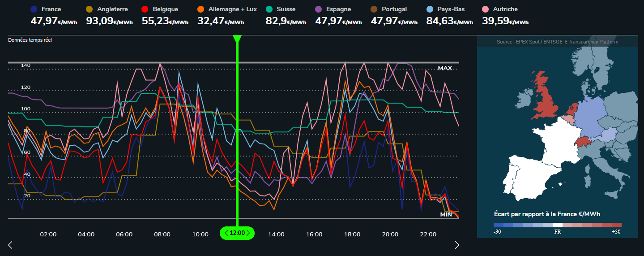Click the green 12:00 time marker
The height and width of the screenshot is (256, 644).
point(237,233)
